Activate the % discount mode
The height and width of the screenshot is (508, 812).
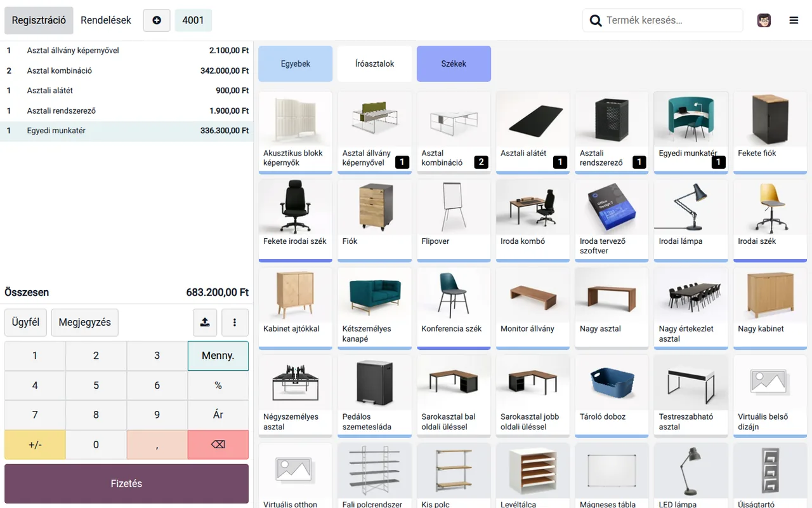[218, 385]
